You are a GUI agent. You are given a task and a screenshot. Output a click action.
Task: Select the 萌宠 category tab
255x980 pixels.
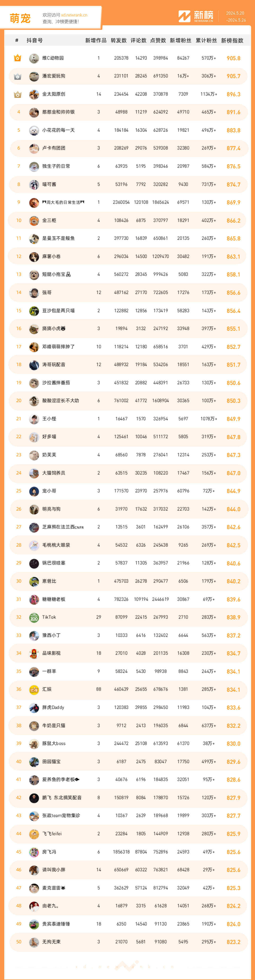click(x=20, y=18)
